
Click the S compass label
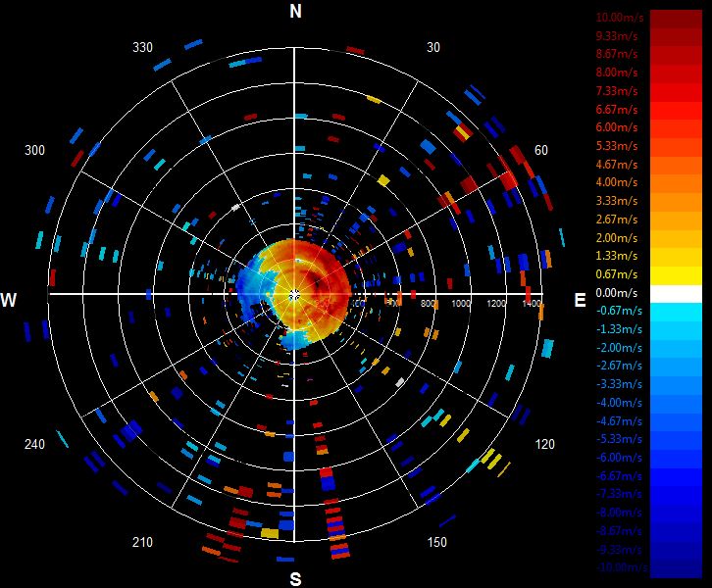point(295,579)
